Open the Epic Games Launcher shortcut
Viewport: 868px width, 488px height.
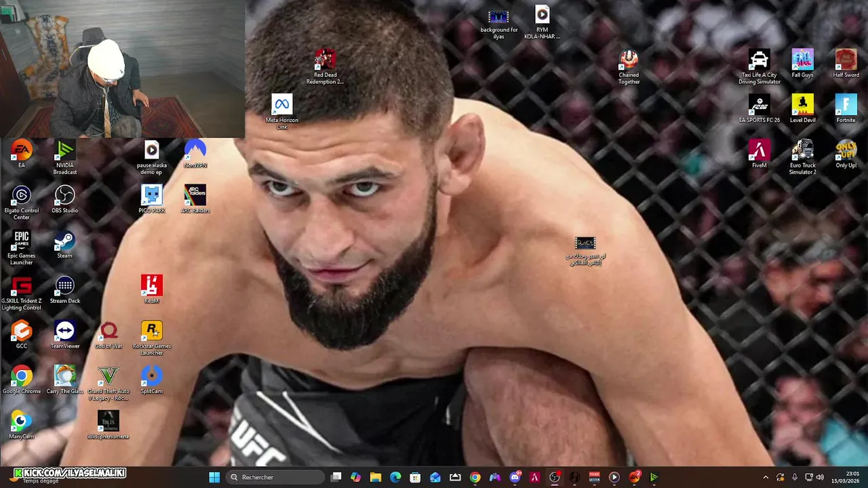tap(21, 248)
